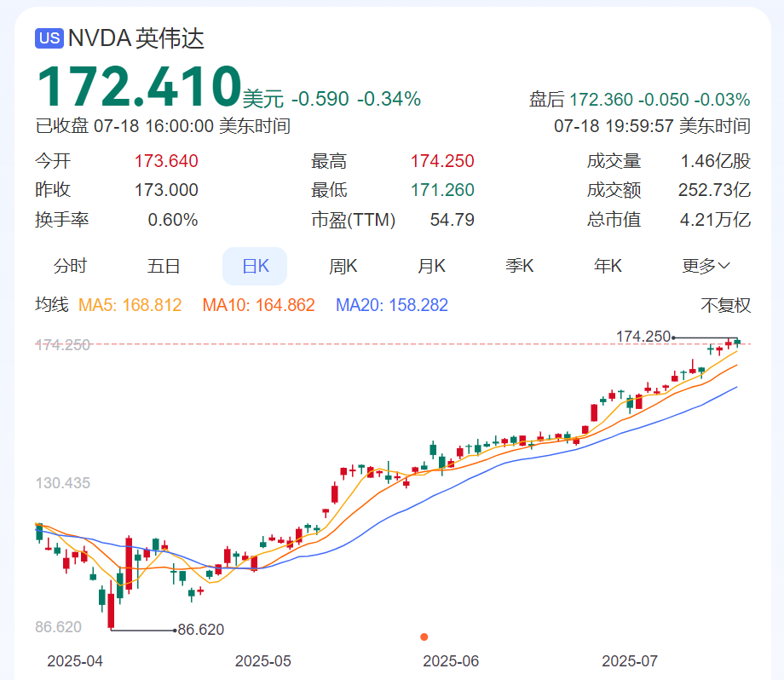Expand the 更多 chart period dropdown

[x=706, y=266]
